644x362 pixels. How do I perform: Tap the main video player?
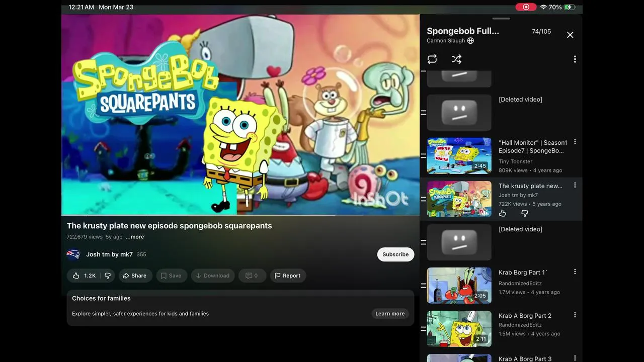point(240,115)
